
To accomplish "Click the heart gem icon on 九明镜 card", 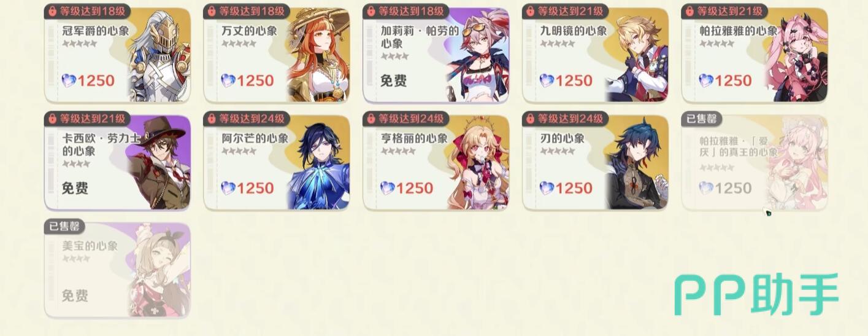I will (547, 80).
